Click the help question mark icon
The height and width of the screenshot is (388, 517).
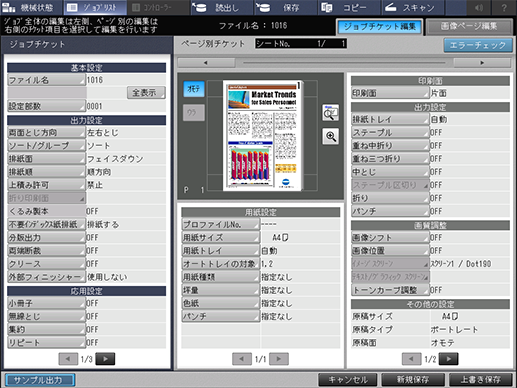(x=504, y=7)
